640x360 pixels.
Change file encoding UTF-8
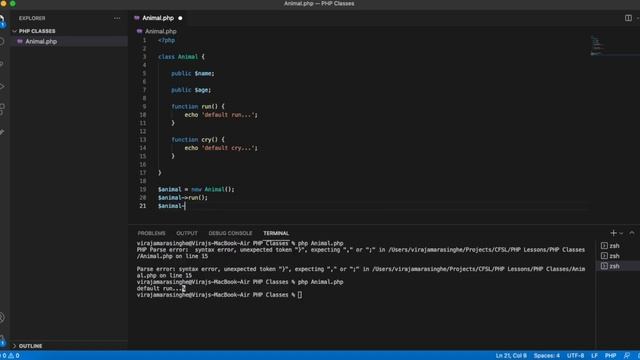576,356
